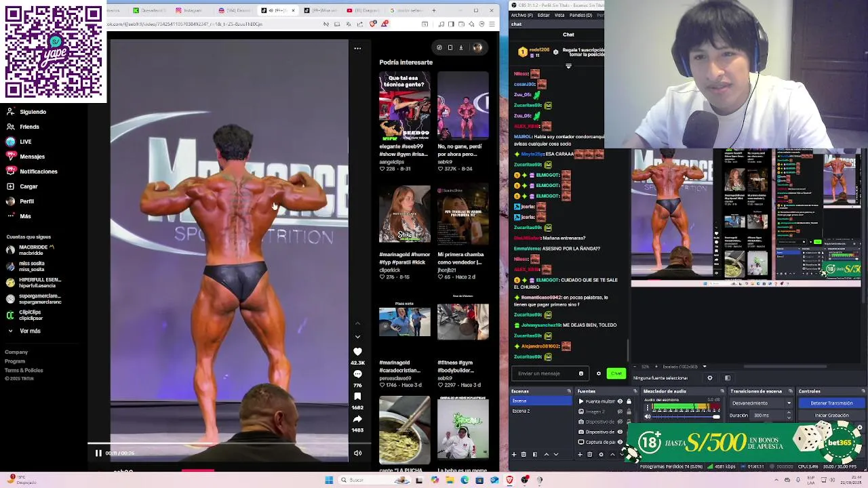Open Editar menu in OBS
868x488 pixels.
pyautogui.click(x=543, y=15)
